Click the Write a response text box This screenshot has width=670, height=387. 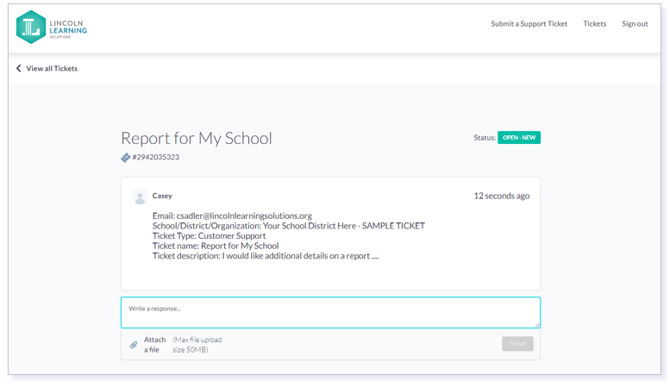point(330,313)
